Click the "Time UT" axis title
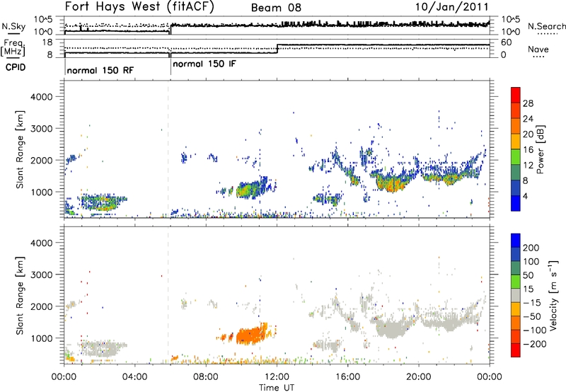Image resolution: width=566 pixels, height=392 pixels. pyautogui.click(x=277, y=388)
